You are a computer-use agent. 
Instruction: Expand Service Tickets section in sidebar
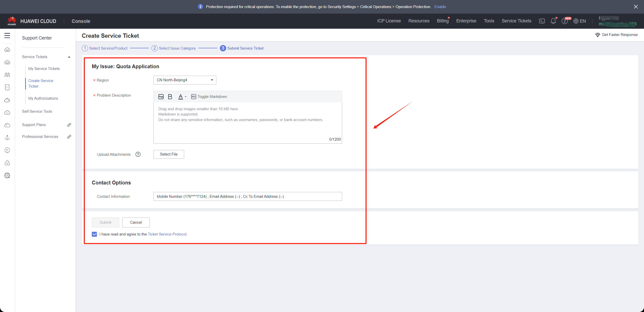point(69,57)
